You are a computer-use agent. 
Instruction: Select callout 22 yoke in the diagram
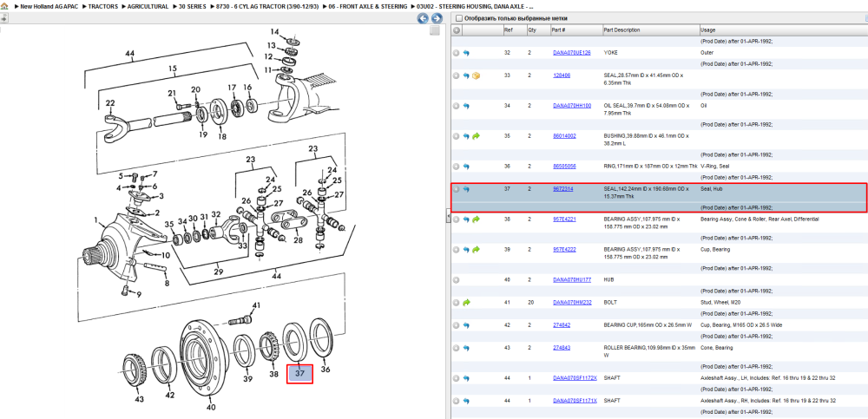pyautogui.click(x=110, y=103)
